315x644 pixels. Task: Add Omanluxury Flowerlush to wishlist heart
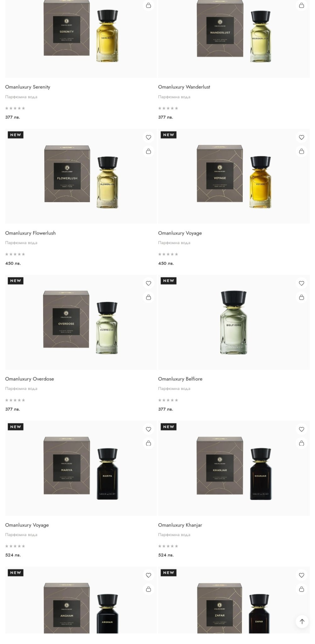[149, 137]
